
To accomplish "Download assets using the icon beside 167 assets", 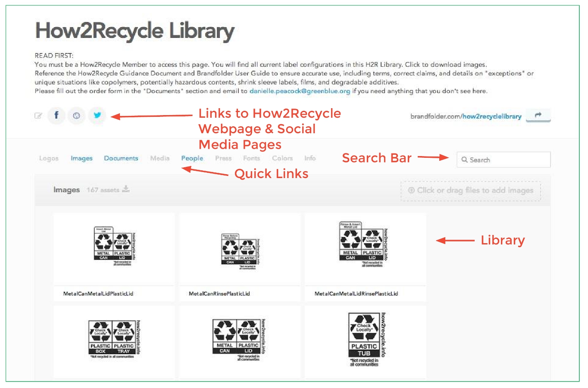I will coord(126,189).
